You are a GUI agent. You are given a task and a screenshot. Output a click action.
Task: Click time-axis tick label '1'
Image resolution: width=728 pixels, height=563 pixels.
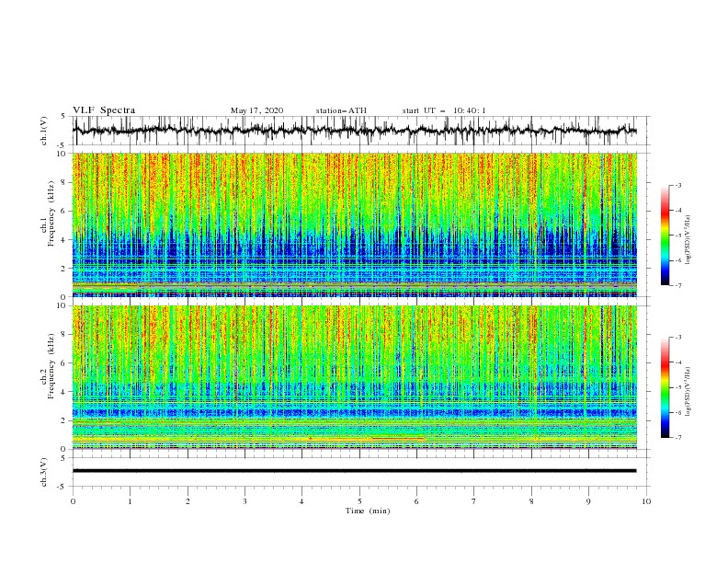(130, 501)
